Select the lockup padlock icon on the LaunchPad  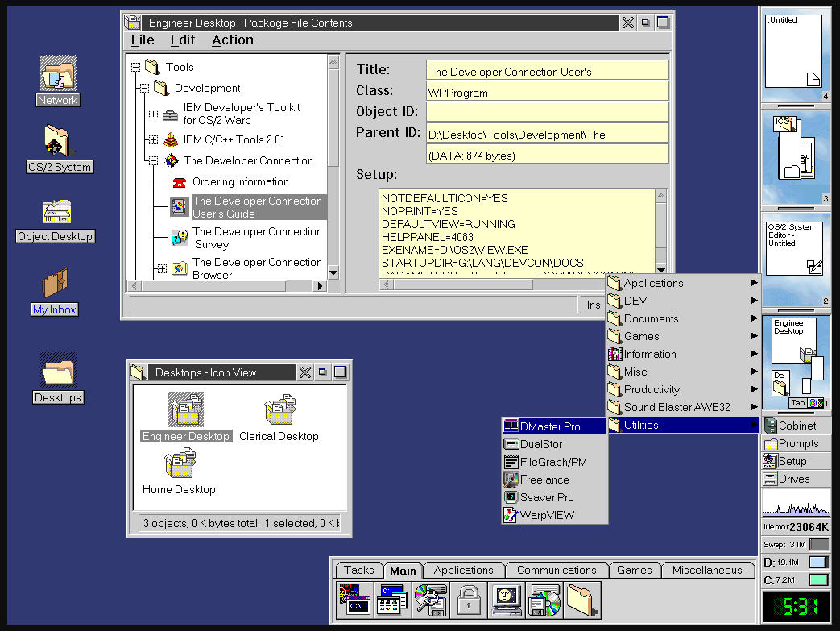pos(470,600)
